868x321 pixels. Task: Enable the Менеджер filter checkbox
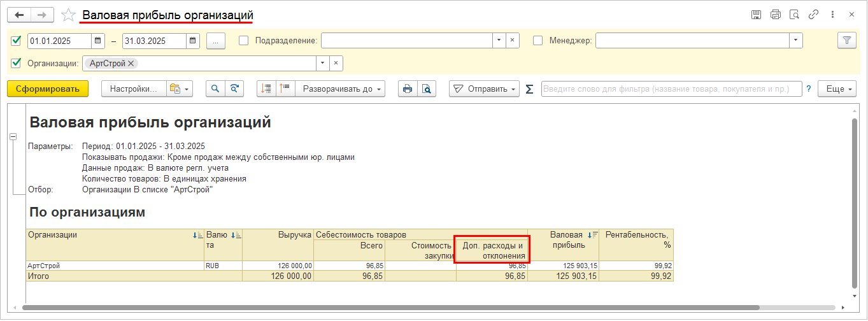coord(537,41)
